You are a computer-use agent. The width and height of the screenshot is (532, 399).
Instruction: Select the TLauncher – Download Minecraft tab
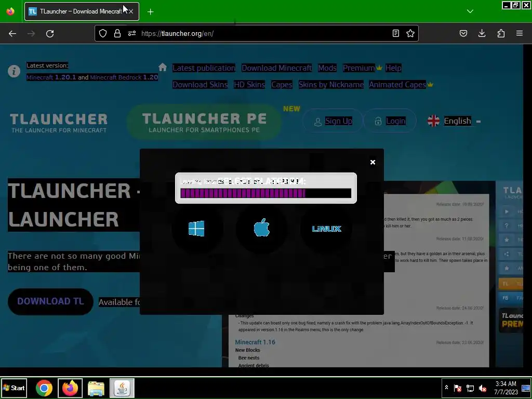[x=82, y=11]
